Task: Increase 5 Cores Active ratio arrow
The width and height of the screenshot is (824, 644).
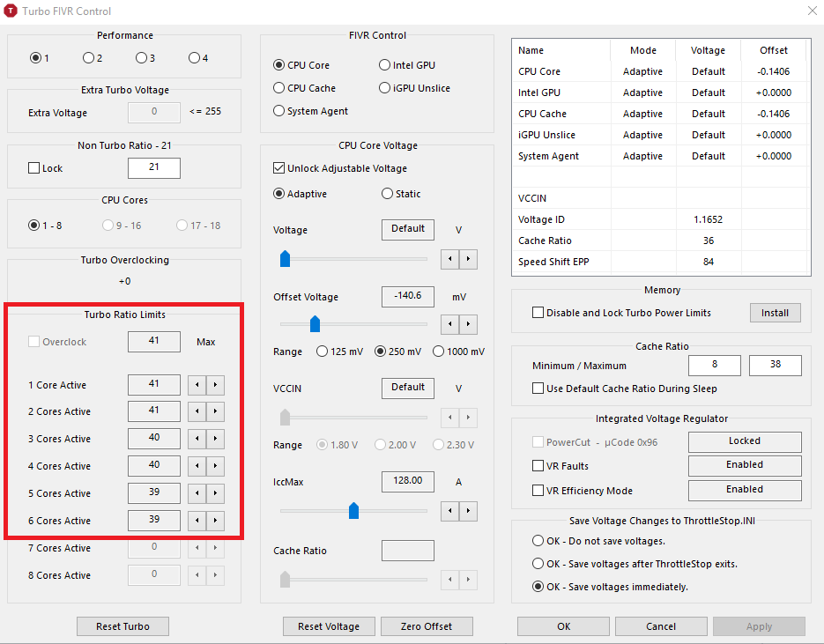Action: pos(215,493)
